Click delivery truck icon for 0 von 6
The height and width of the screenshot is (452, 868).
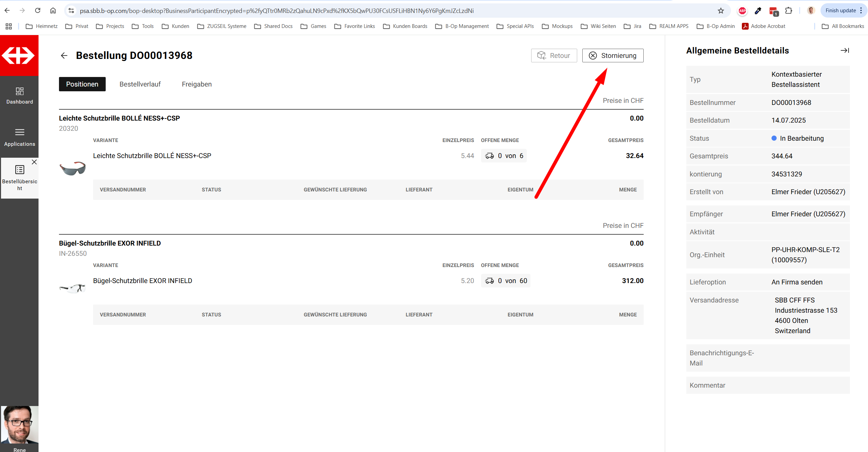pos(489,156)
